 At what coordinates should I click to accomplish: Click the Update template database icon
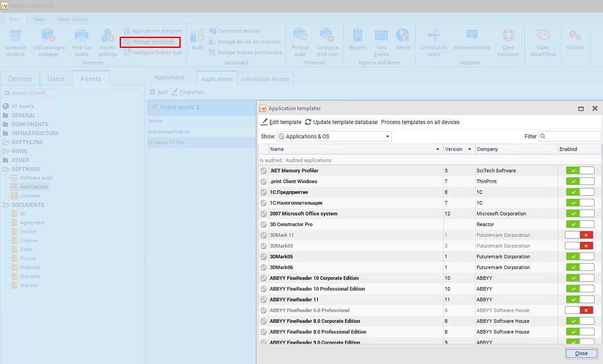tap(308, 122)
